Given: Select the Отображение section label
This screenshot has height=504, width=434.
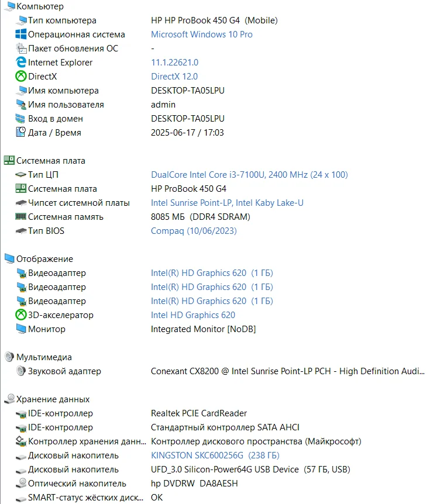Looking at the screenshot, I should pyautogui.click(x=44, y=259).
